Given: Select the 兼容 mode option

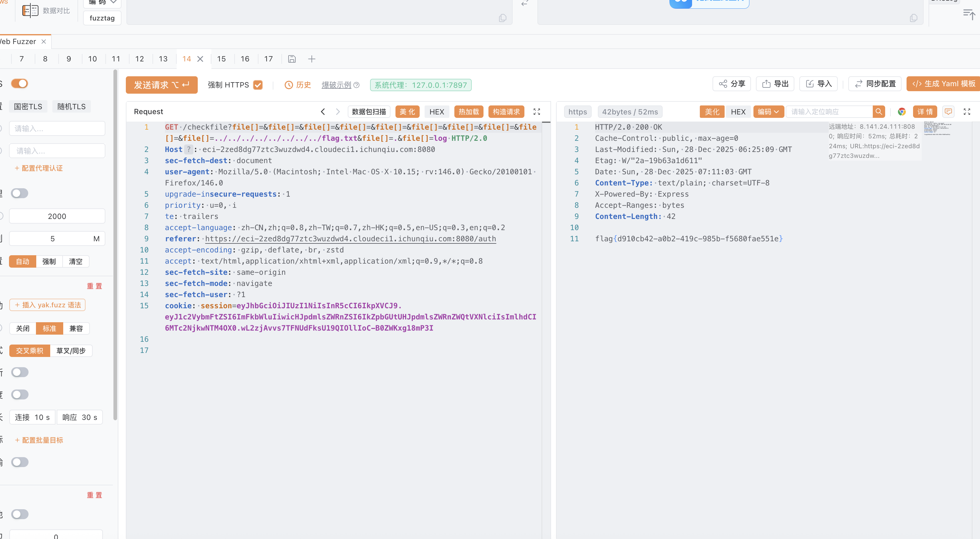Looking at the screenshot, I should (76, 328).
